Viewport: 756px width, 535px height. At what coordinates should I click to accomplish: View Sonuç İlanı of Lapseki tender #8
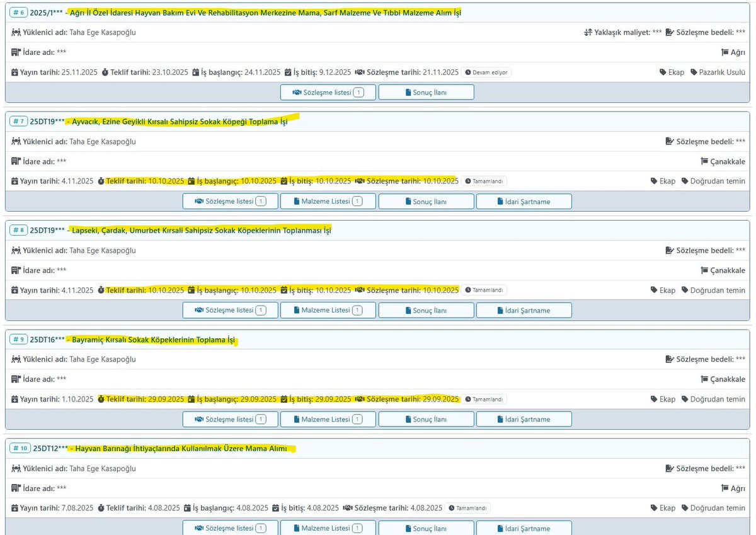[427, 310]
